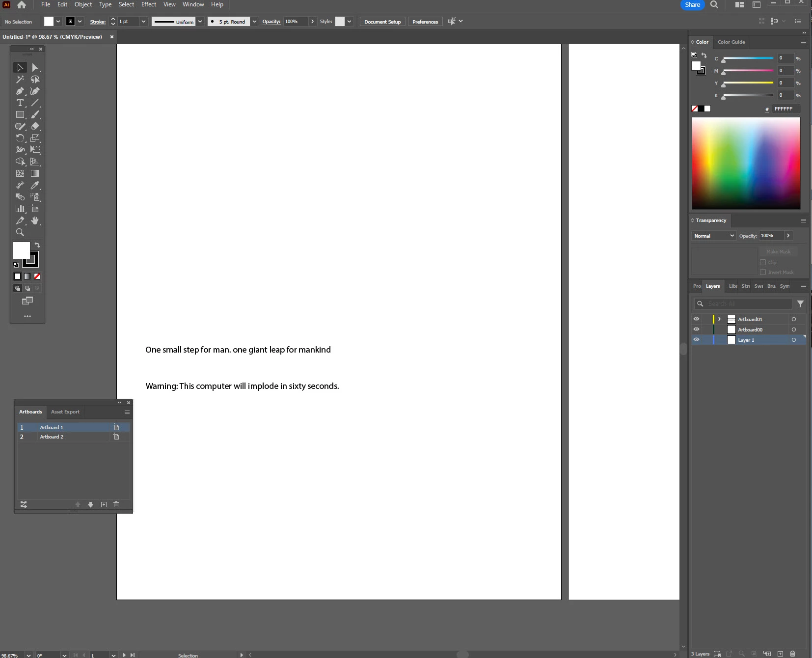
Task: Target the Artboard01 layer circle
Action: tap(794, 319)
